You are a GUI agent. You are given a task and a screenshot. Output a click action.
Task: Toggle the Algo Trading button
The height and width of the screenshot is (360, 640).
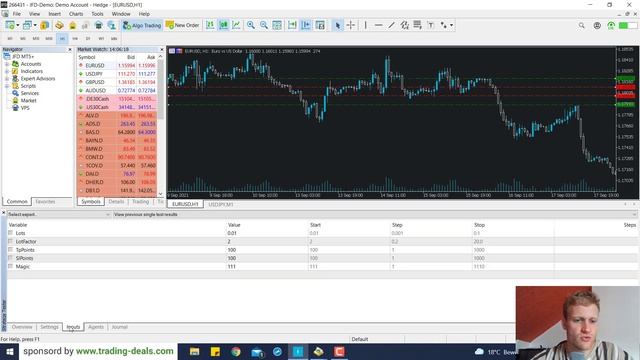142,25
